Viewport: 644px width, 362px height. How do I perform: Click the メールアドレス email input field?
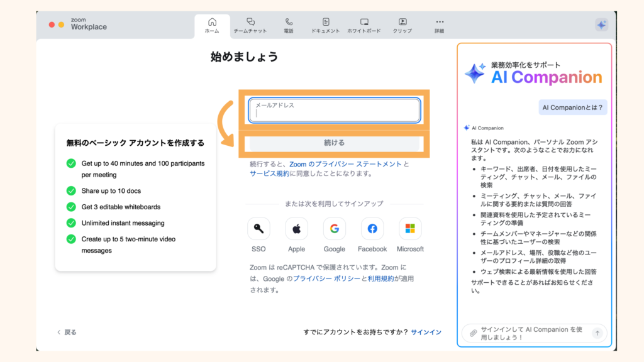(x=334, y=111)
